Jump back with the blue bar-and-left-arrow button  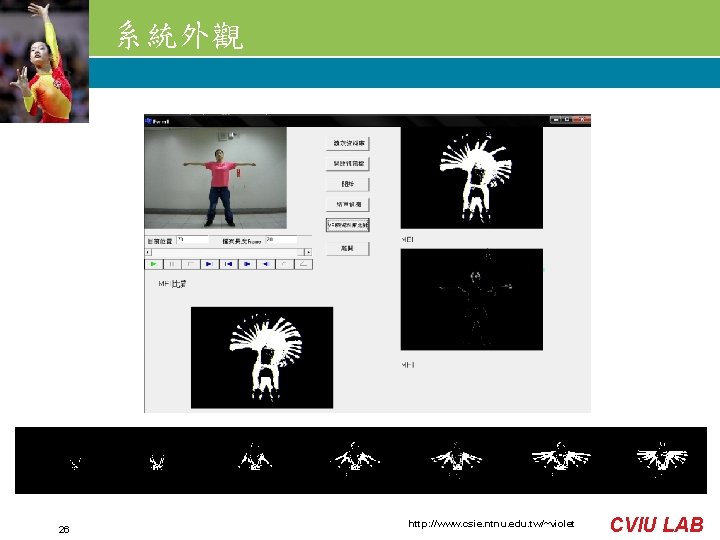(229, 264)
